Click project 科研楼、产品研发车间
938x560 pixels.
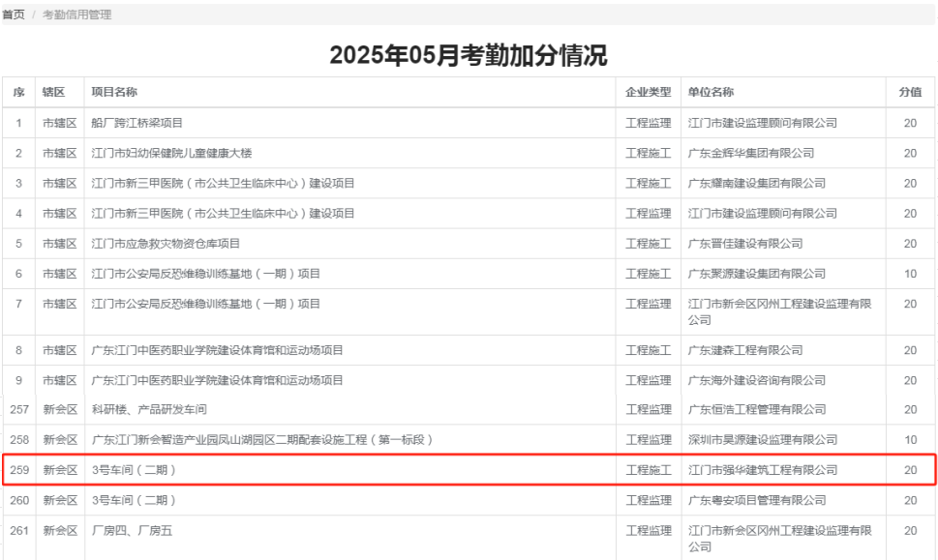tap(148, 410)
